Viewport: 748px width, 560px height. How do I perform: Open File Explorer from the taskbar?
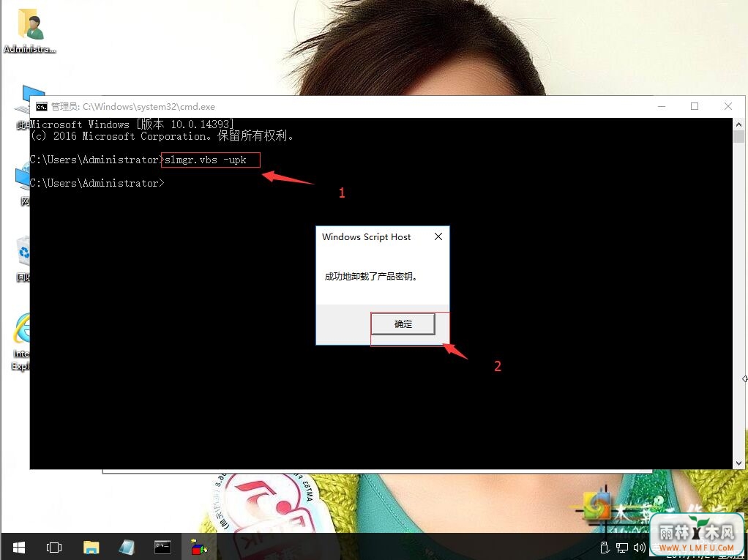(91, 547)
